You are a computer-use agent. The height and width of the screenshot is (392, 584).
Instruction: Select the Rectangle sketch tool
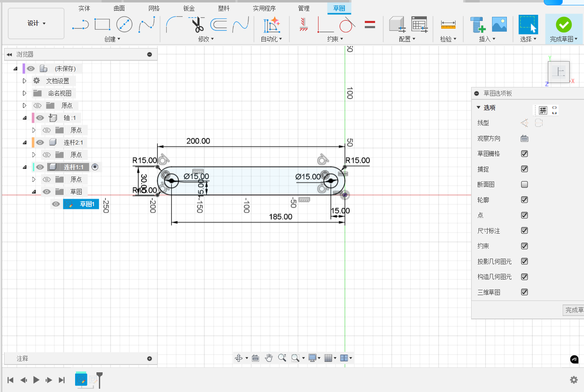102,25
